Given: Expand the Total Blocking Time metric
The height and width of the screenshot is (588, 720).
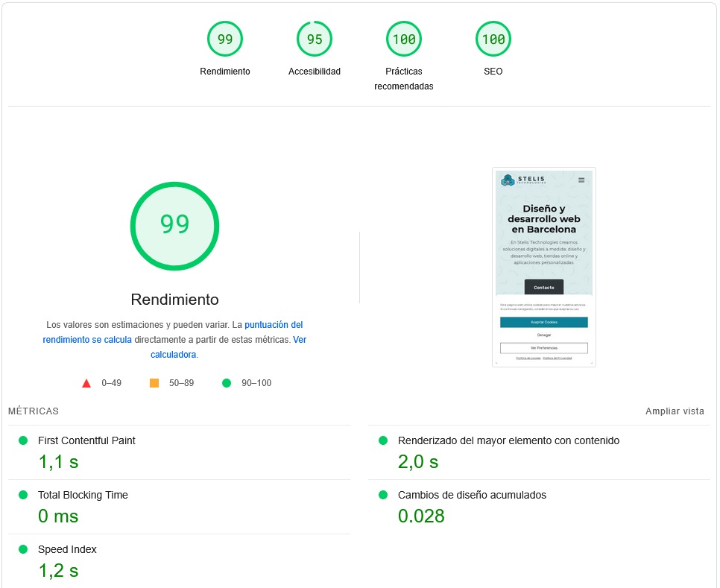Looking at the screenshot, I should [x=83, y=495].
